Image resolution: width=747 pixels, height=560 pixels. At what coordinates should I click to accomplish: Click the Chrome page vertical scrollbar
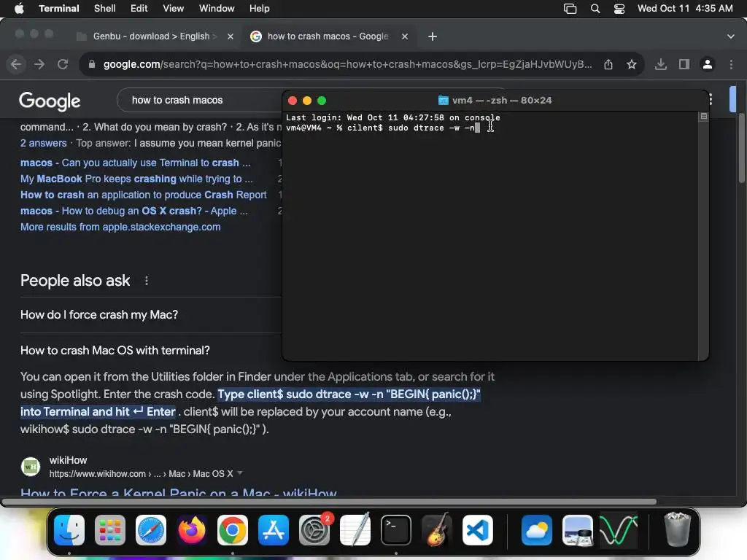(x=741, y=149)
